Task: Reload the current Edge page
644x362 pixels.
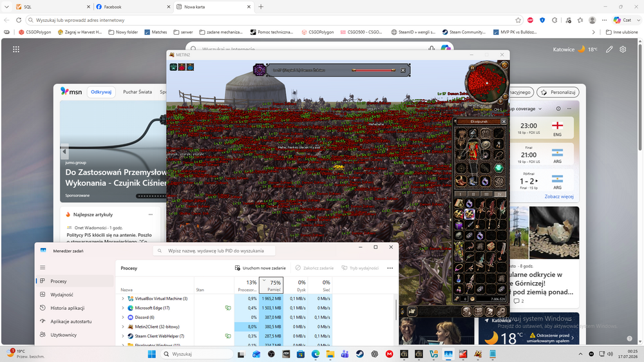Action: (19, 20)
